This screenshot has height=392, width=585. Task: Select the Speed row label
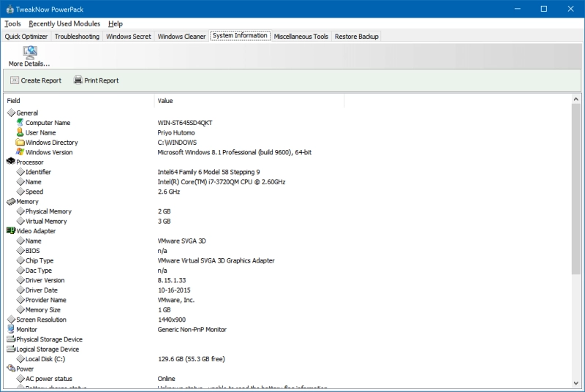(x=34, y=192)
